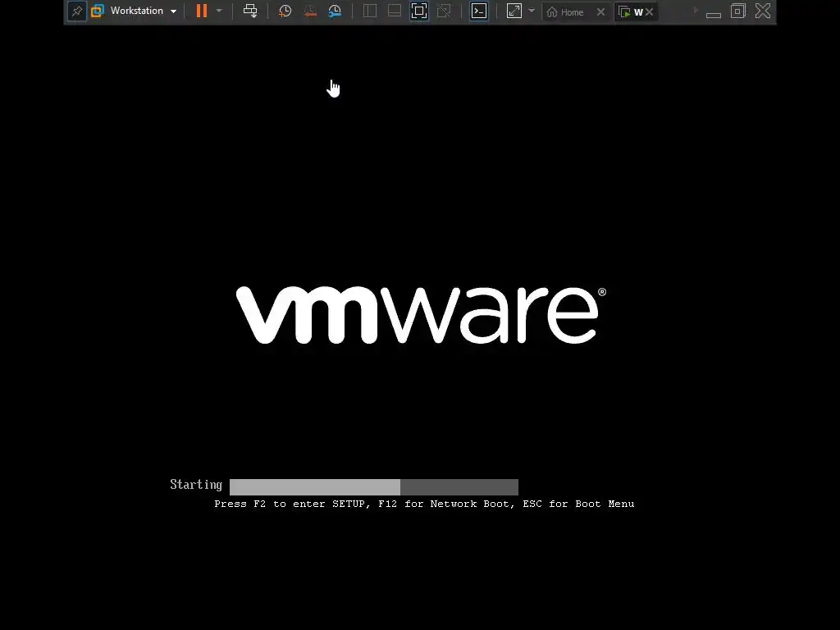This screenshot has height=630, width=840.
Task: Expand the power options arrow beside the pause button
Action: pyautogui.click(x=219, y=11)
